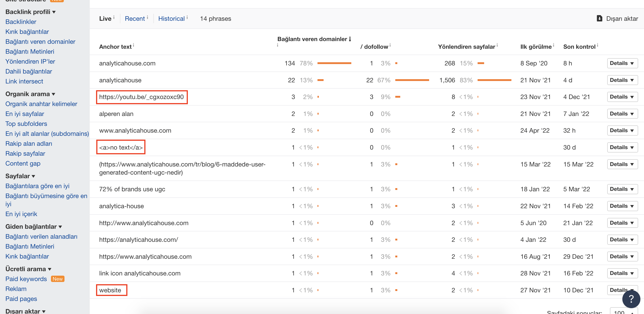Click orange 83% referring pages bar

(494, 80)
